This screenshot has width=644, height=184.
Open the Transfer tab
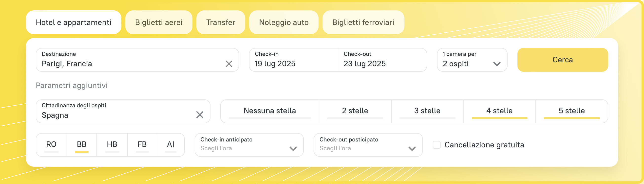pyautogui.click(x=221, y=22)
